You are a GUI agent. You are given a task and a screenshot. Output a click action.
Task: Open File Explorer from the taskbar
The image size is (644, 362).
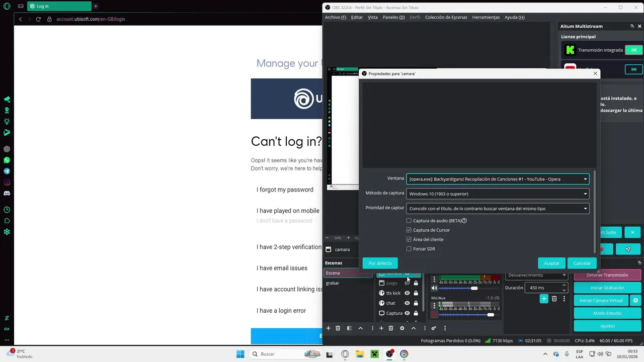point(360,354)
